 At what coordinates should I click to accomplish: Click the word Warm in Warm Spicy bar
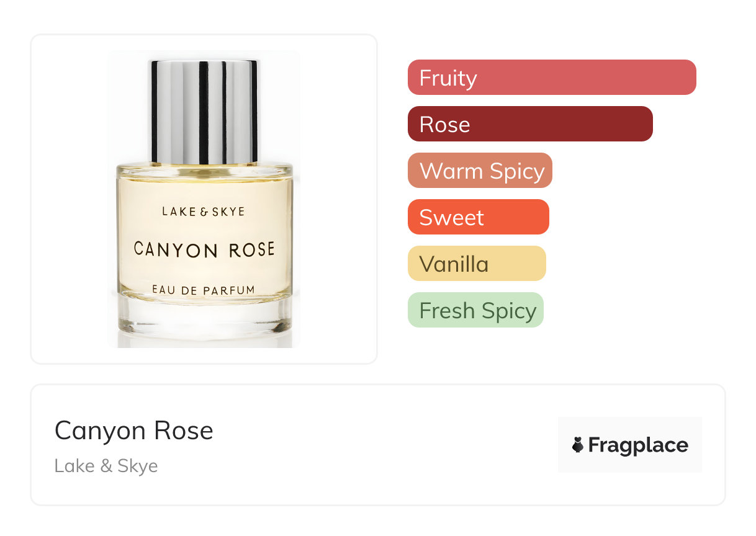click(449, 171)
